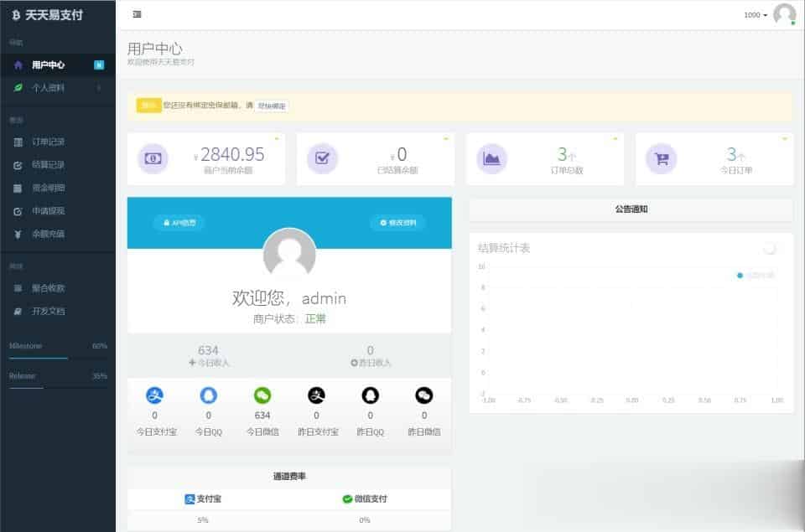Screen dimensions: 805x532
Task: Open the corner dropdown on the 今日订单 card
Action: click(x=785, y=139)
